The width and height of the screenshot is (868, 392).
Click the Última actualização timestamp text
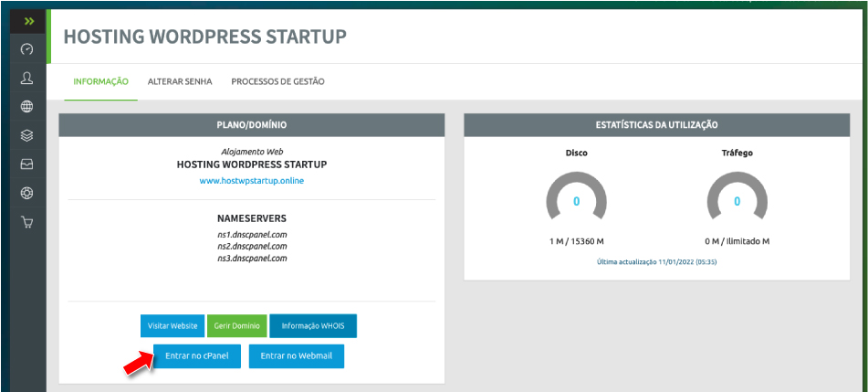point(656,261)
